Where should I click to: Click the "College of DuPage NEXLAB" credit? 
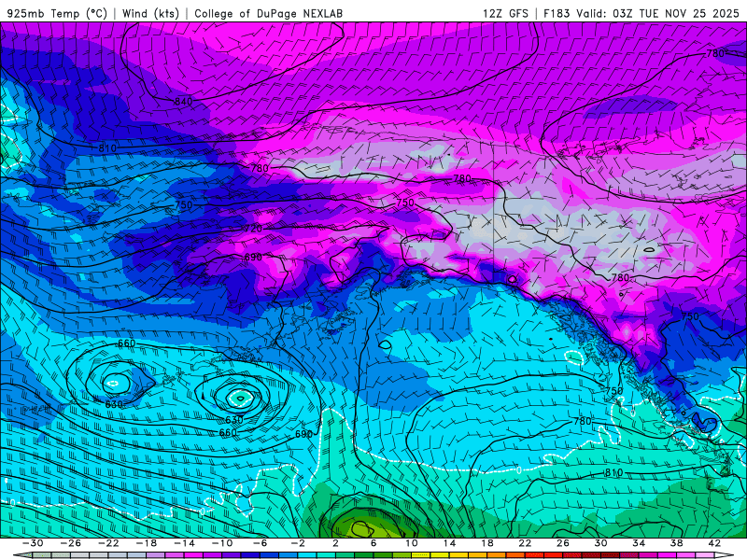268,13
